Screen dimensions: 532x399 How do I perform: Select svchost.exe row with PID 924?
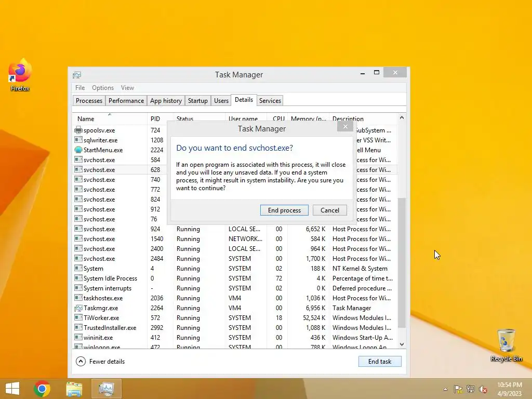(x=235, y=229)
